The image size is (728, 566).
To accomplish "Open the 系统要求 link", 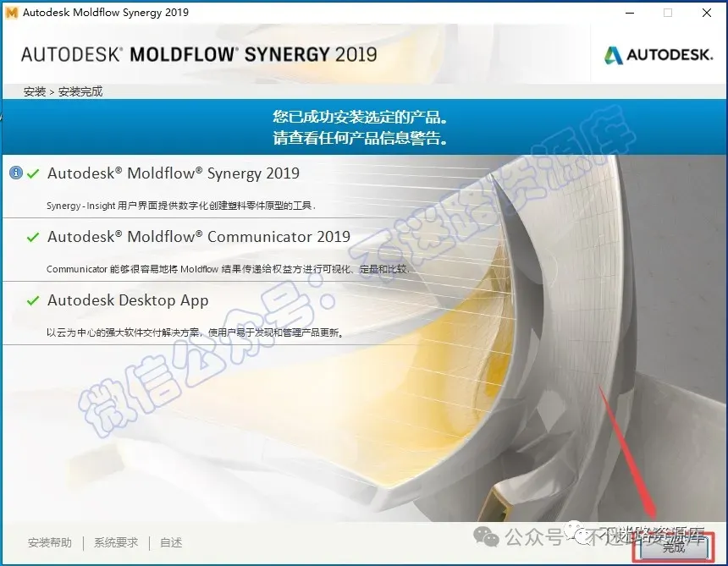I will click(116, 542).
